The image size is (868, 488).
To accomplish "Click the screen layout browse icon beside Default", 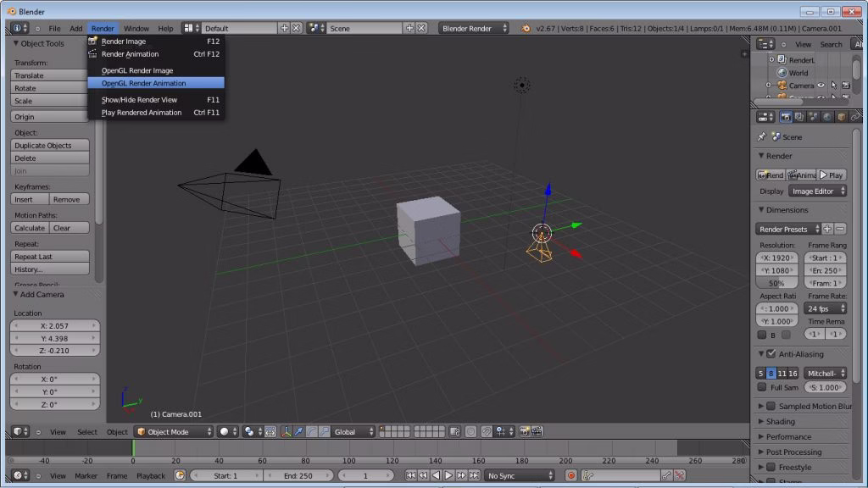I will [192, 28].
